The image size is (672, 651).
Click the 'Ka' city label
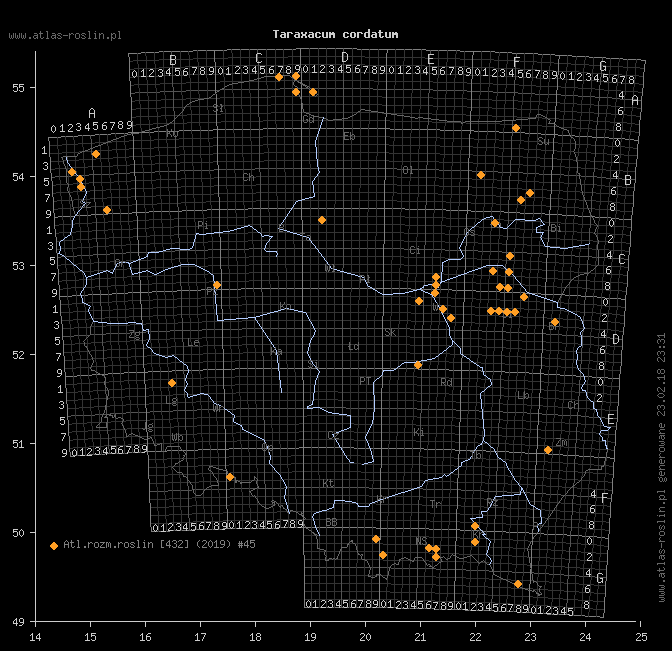(x=276, y=352)
